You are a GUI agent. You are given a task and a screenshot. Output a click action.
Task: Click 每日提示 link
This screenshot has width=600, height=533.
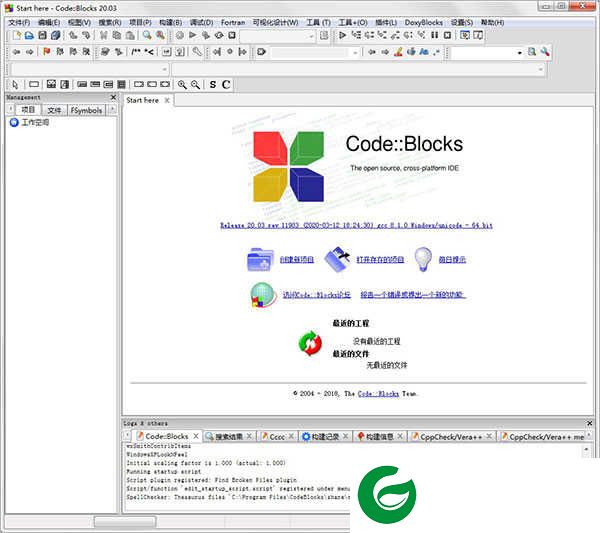point(452,259)
